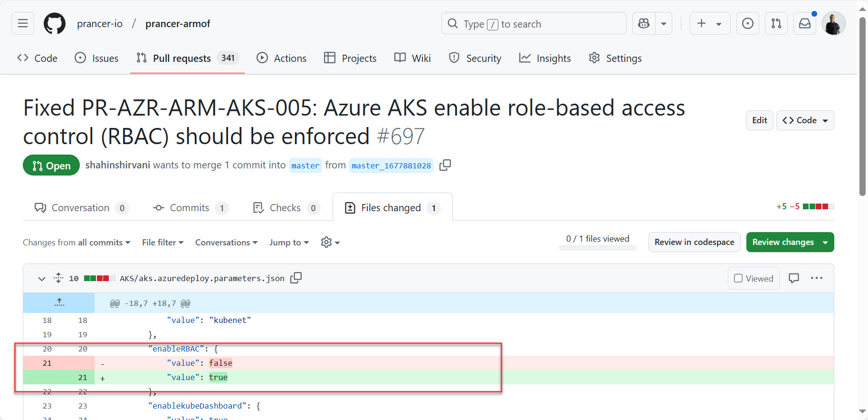Go to GitHub home via Octocat logo

click(x=55, y=23)
